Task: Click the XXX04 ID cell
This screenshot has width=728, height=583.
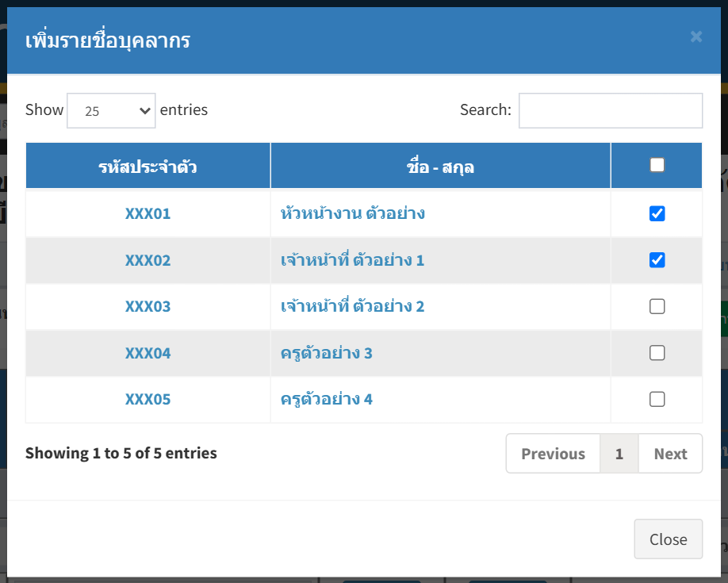Action: [x=148, y=353]
